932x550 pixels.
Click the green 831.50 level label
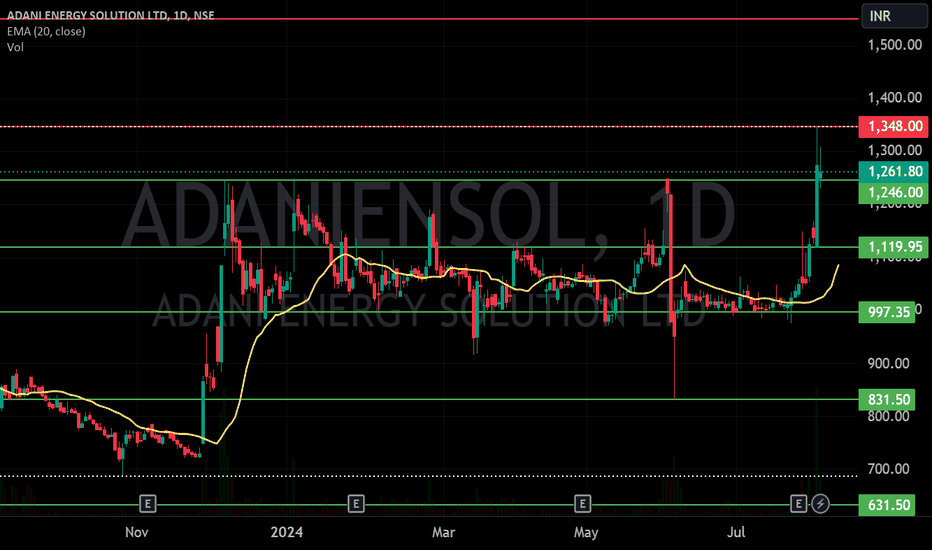[x=887, y=400]
